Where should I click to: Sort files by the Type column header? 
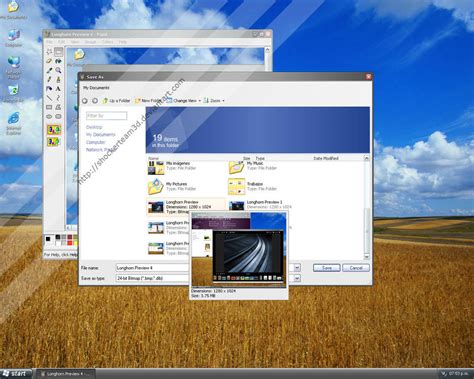[x=260, y=158]
